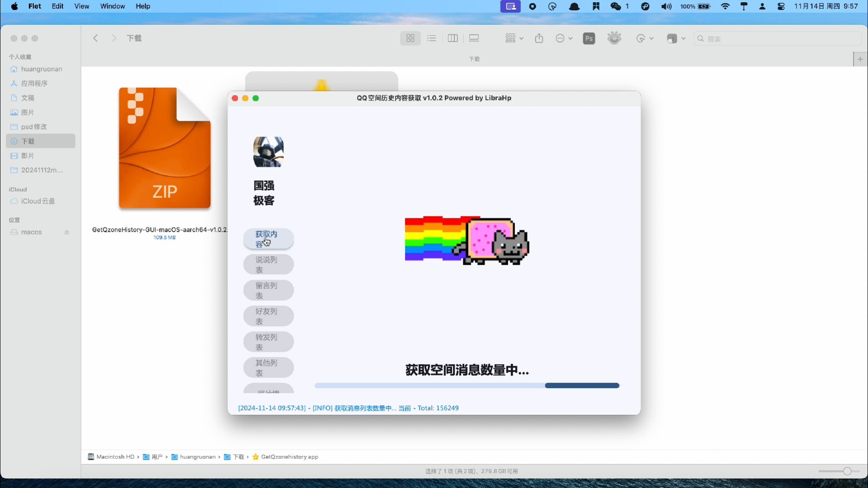Click the ZIP file name label in Finder

pyautogui.click(x=160, y=230)
